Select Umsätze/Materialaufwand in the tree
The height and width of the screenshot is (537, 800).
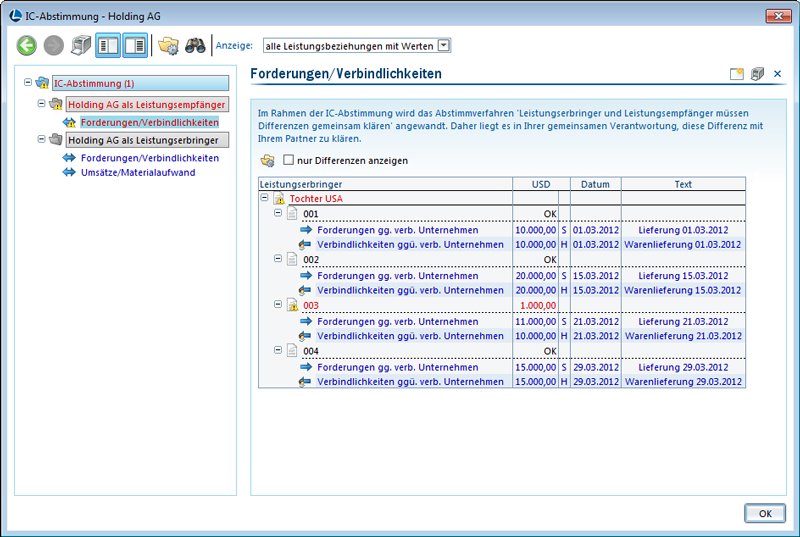click(138, 172)
